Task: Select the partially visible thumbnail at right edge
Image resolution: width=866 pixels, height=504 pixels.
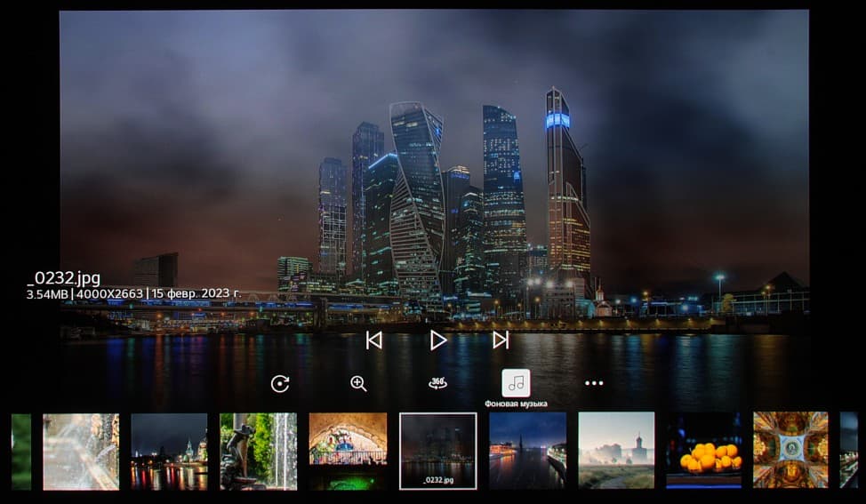Action: pyautogui.click(x=849, y=450)
